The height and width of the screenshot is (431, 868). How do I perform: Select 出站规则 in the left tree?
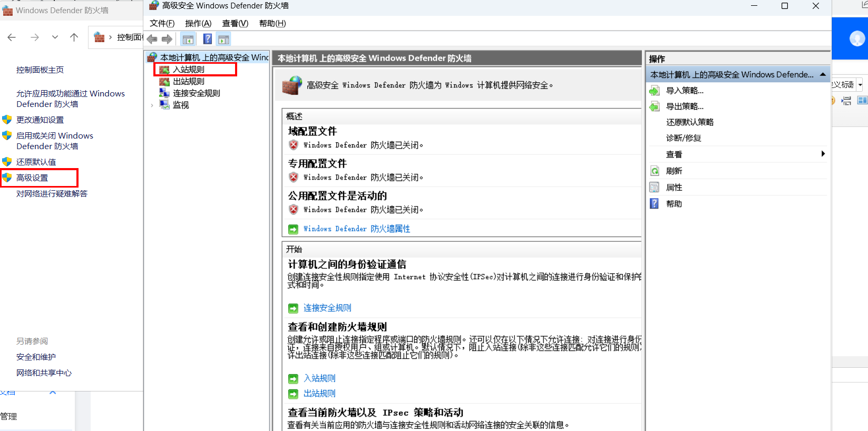coord(189,81)
